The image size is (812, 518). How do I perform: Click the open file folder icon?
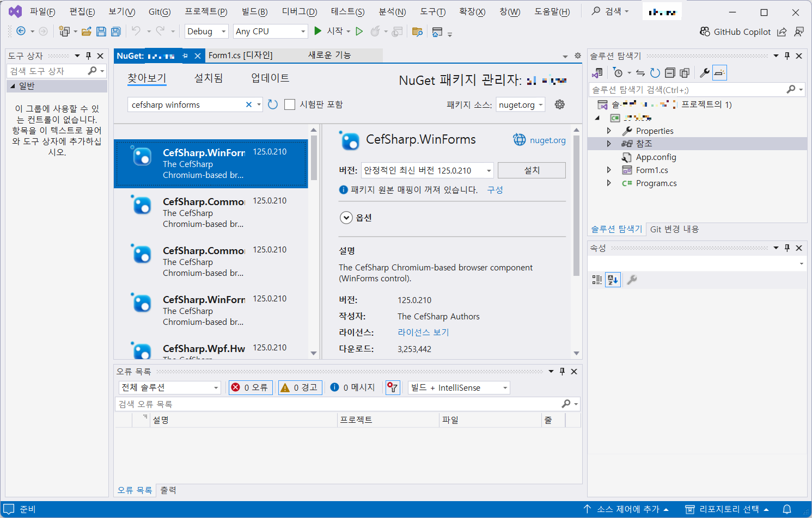click(x=86, y=32)
